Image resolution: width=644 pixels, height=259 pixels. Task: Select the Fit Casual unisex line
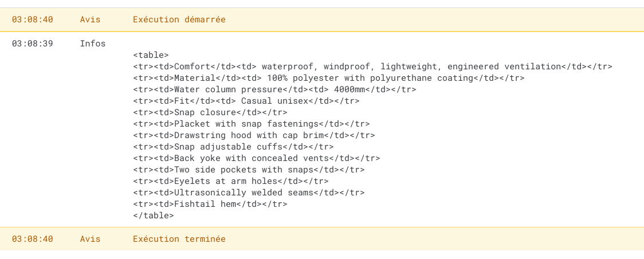click(x=246, y=101)
